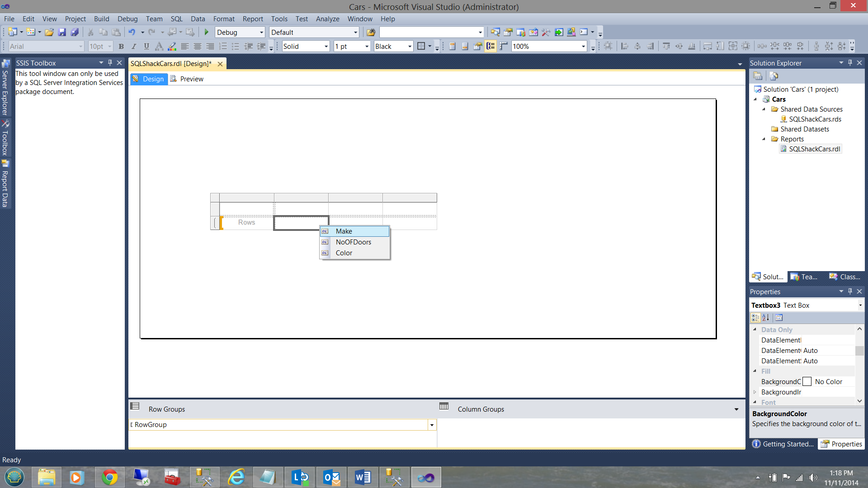The width and height of the screenshot is (868, 488).
Task: Toggle the Grouping pane button
Action: [491, 46]
